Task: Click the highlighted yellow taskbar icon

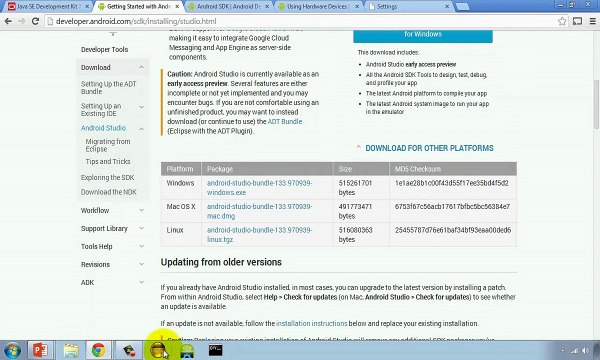Action: (x=158, y=350)
